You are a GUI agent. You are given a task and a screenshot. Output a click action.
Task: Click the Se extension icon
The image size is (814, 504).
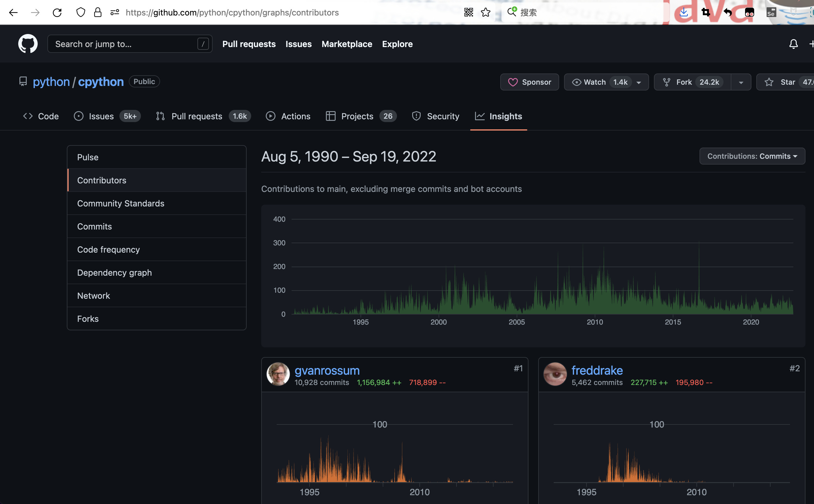tap(771, 13)
